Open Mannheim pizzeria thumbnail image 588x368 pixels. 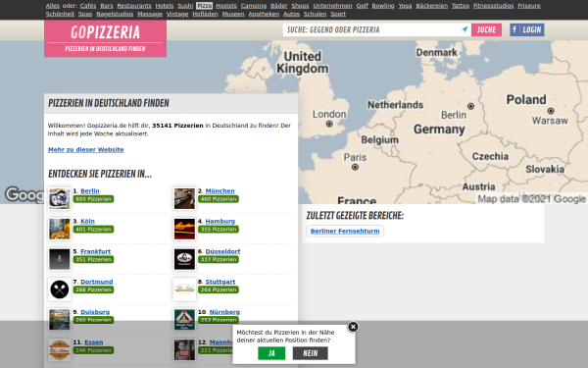[184, 350]
